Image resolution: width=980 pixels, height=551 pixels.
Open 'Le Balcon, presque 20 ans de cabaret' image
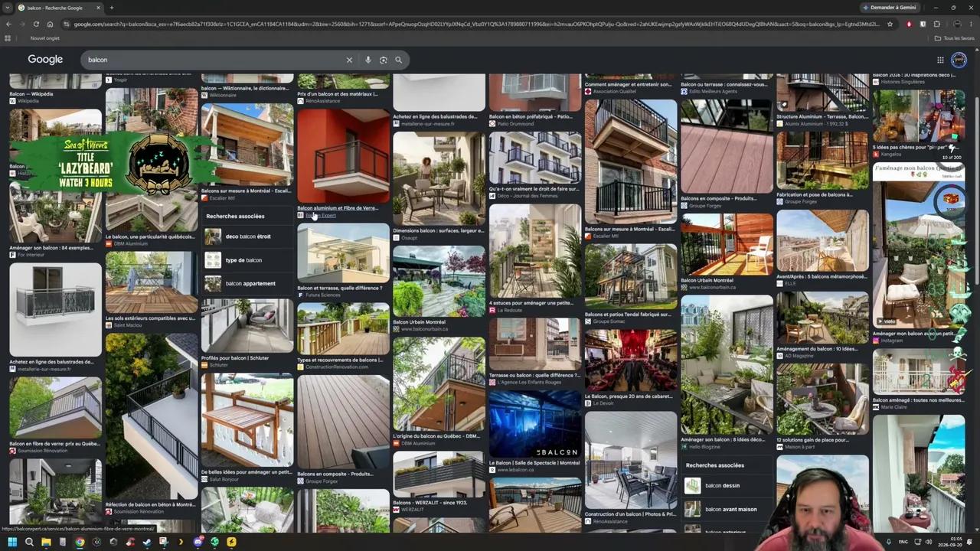(631, 360)
